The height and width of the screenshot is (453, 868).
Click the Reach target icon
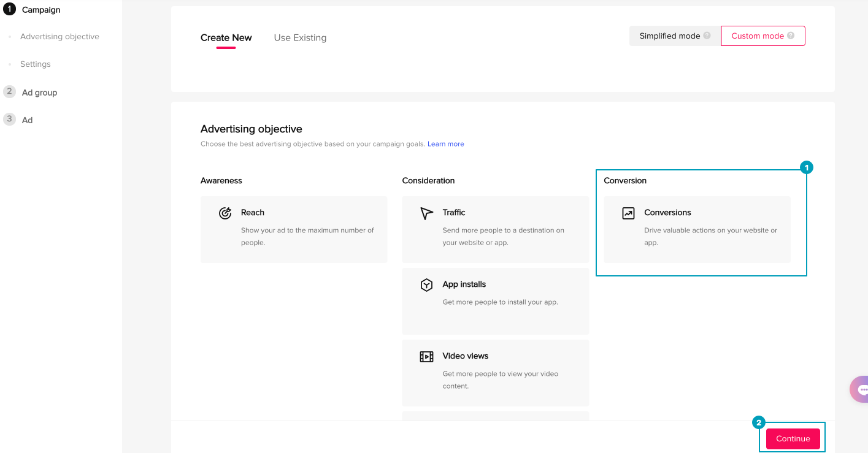pos(225,213)
